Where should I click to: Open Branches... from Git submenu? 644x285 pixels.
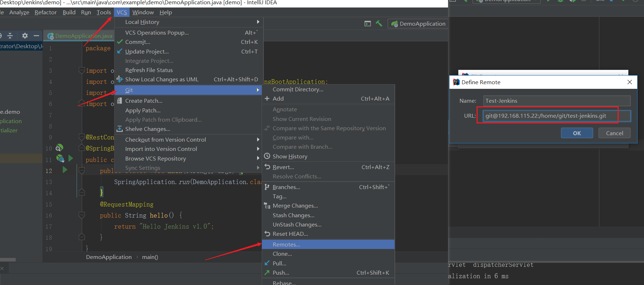coord(328,187)
